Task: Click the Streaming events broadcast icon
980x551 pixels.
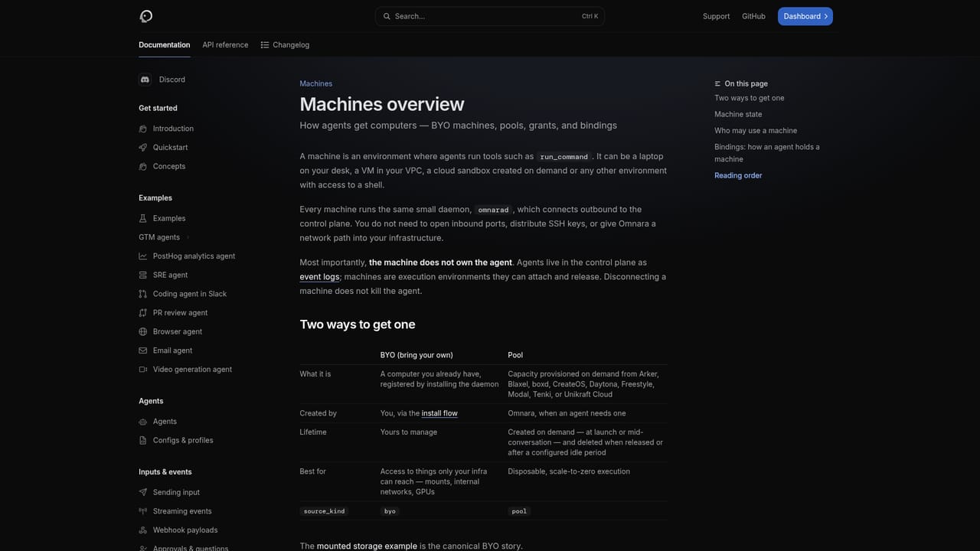Action: (x=143, y=511)
